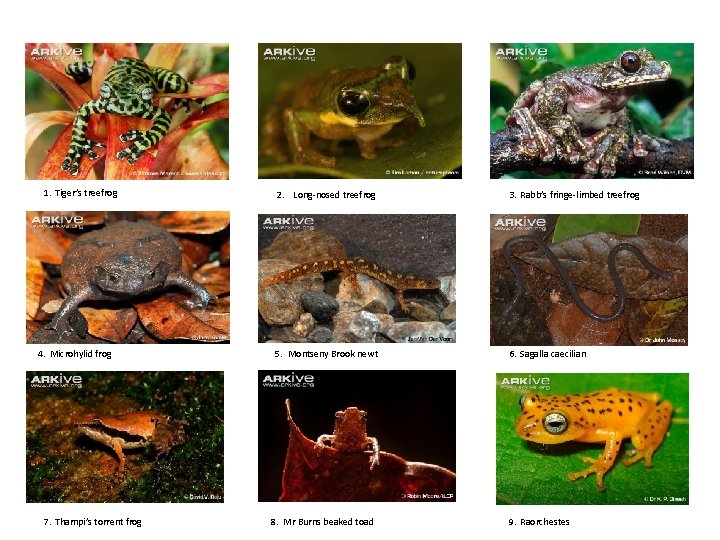Open the Long-nosed treefrog image
This screenshot has width=720, height=540.
pyautogui.click(x=360, y=111)
